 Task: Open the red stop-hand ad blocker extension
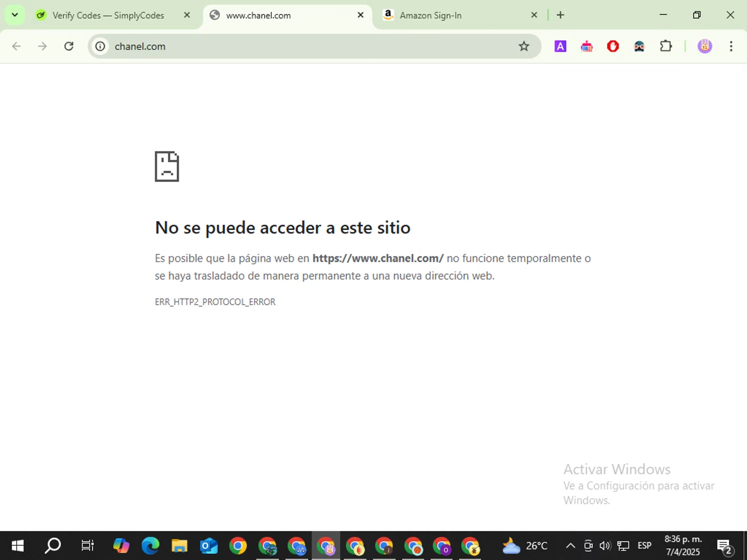(x=613, y=46)
